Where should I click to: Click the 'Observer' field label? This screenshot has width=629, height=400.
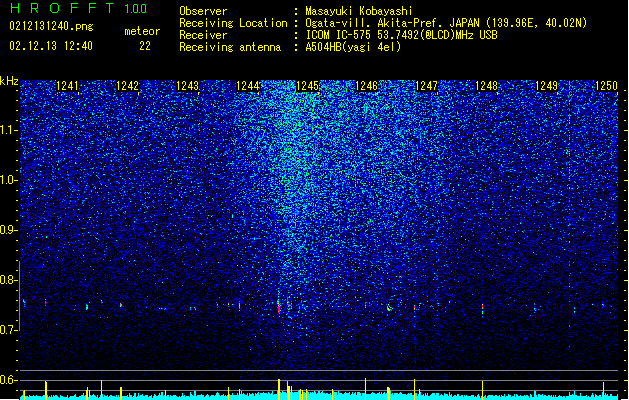(x=203, y=11)
